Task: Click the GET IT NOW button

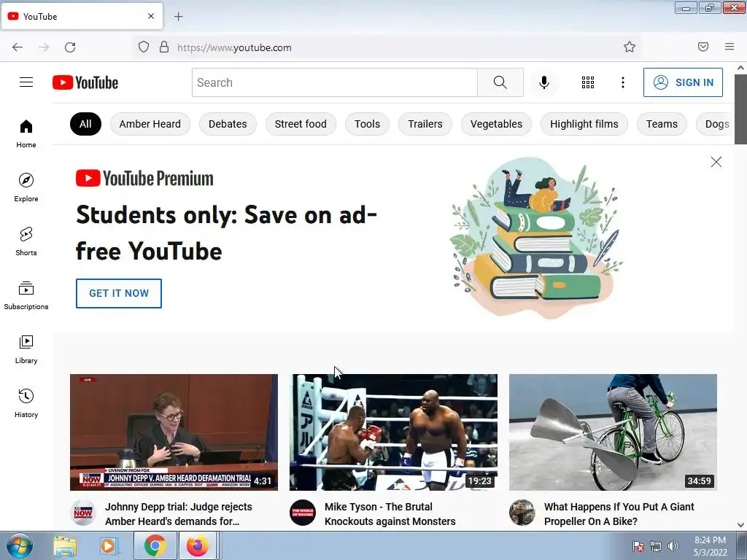Action: 119,293
